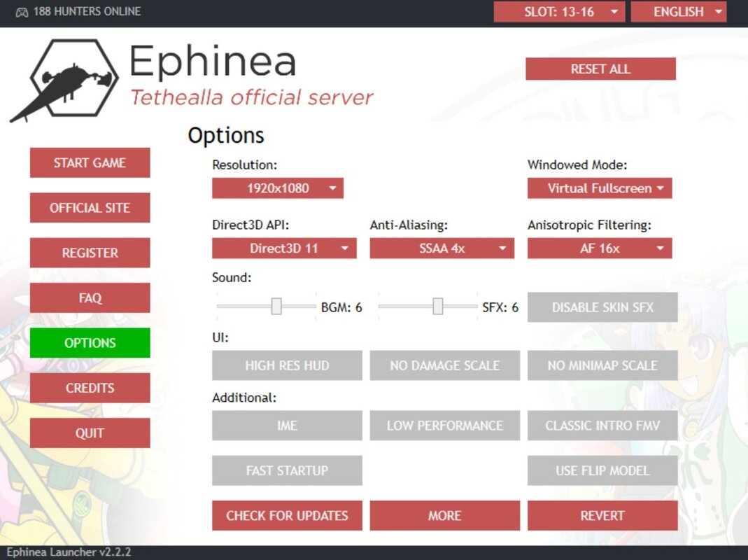748x560 pixels.
Task: Quit the launcher
Action: pyautogui.click(x=90, y=433)
